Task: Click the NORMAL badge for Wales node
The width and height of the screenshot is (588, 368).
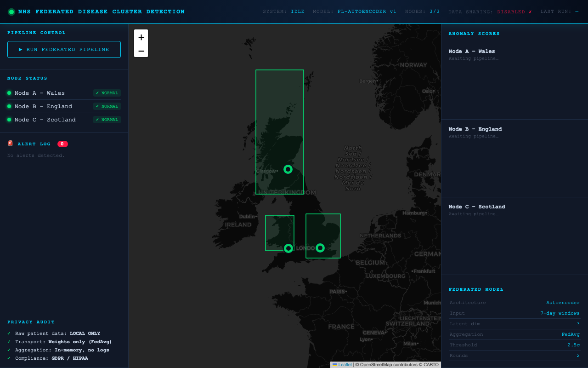Action: pos(107,93)
